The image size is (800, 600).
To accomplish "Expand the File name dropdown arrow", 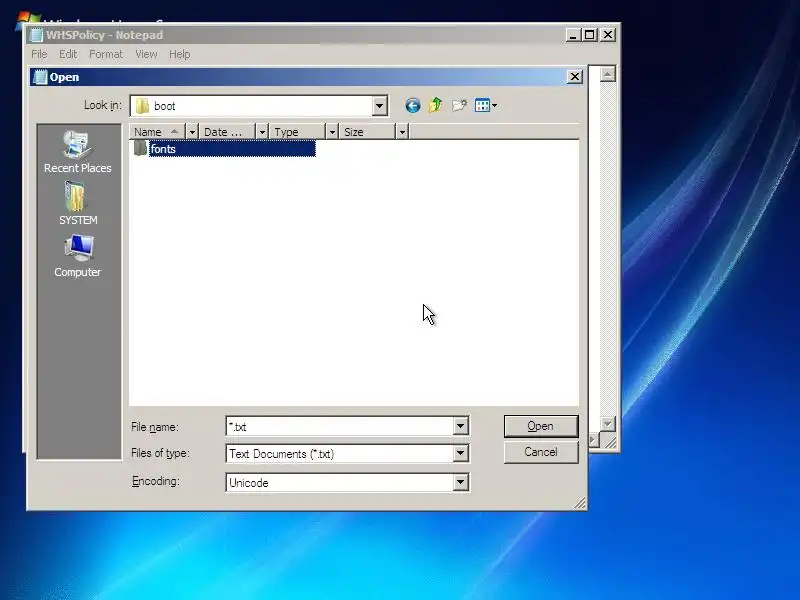I will [x=460, y=426].
